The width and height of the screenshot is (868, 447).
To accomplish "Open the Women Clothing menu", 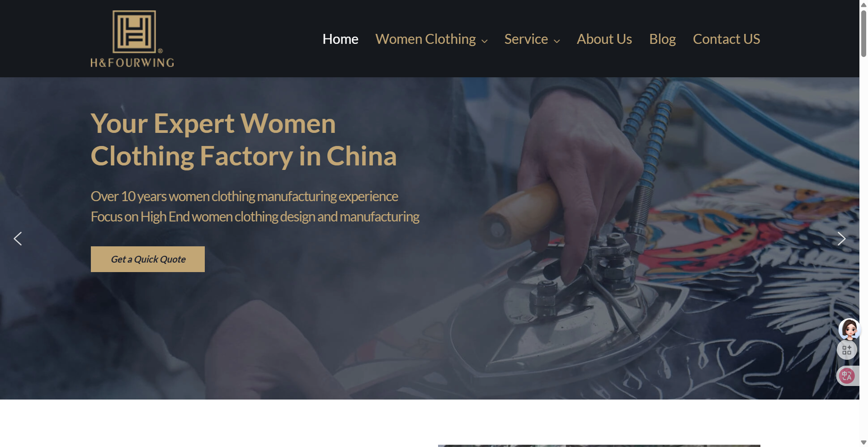I will point(425,39).
